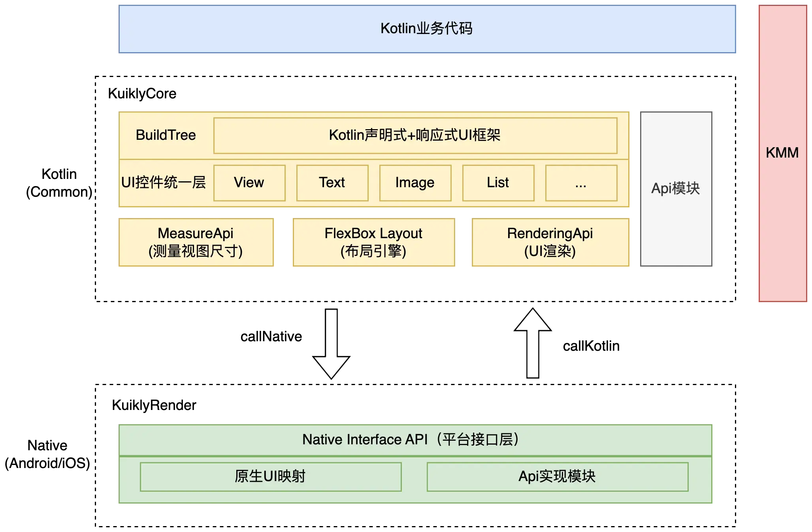Click the Api实现模块 green box
This screenshot has height=532, width=812.
[x=558, y=477]
